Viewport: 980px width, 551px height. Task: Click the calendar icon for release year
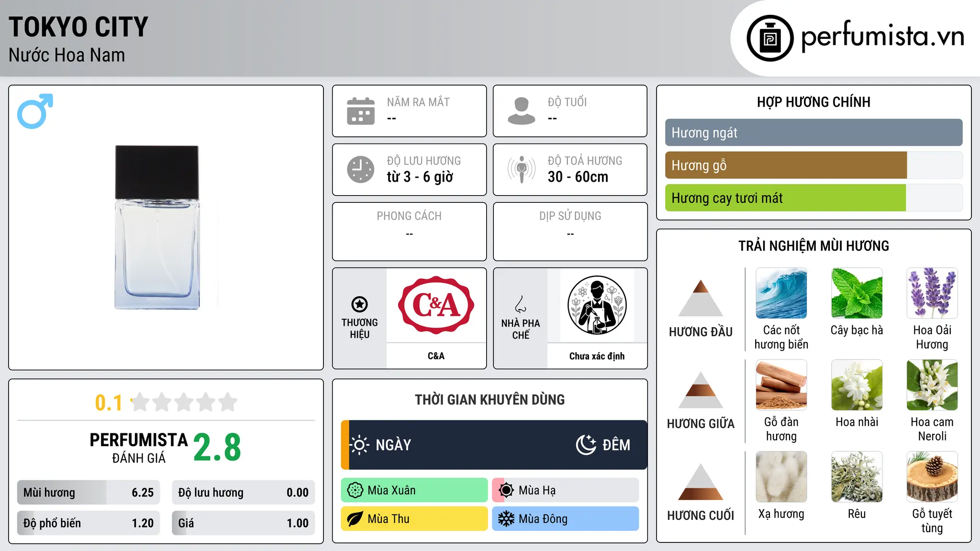(361, 111)
